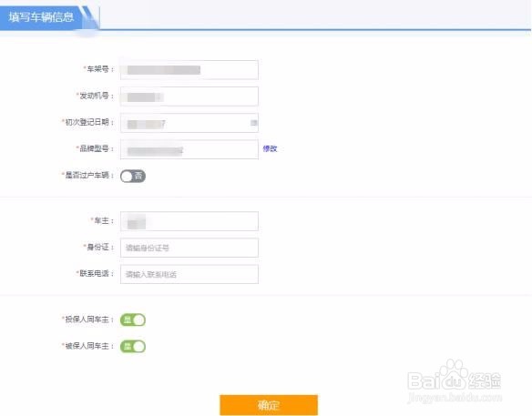Viewport: 532px width, 416px height.
Task: Focus the 联系电话 input field
Action: [189, 274]
